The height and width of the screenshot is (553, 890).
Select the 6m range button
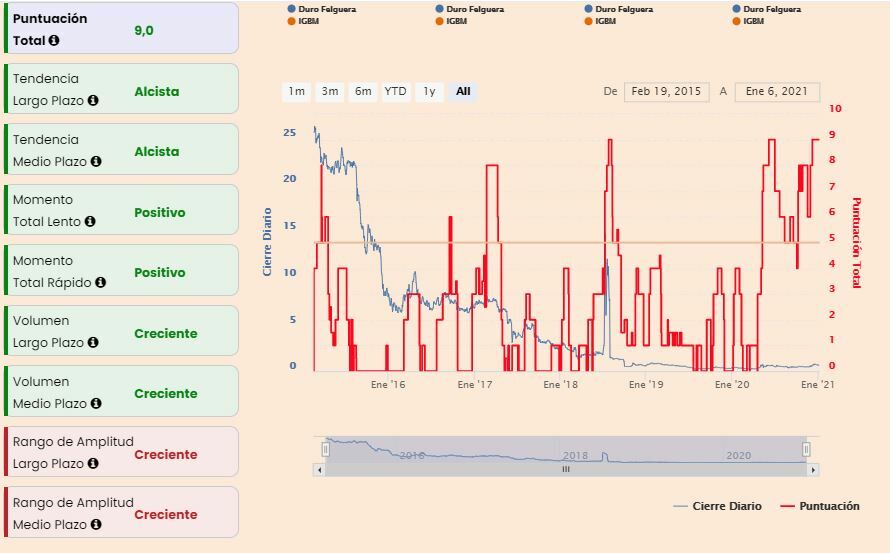click(x=363, y=91)
